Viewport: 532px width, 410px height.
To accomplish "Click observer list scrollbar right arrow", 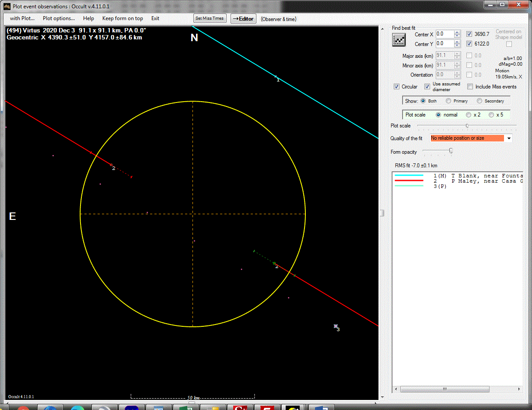I will 519,389.
